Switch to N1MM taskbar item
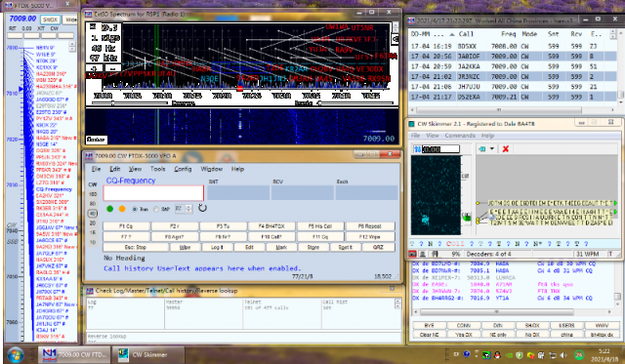 [74, 354]
